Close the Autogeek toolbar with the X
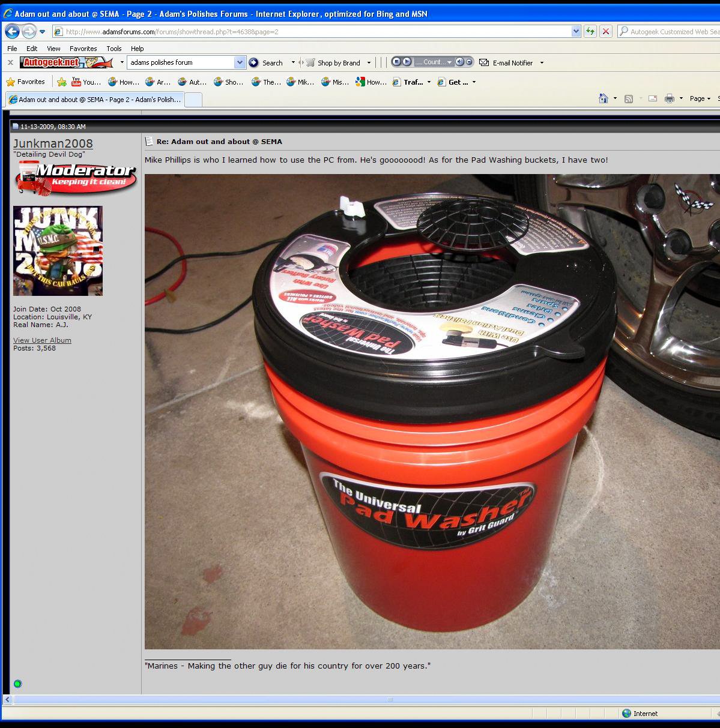The height and width of the screenshot is (728, 720). tap(10, 62)
